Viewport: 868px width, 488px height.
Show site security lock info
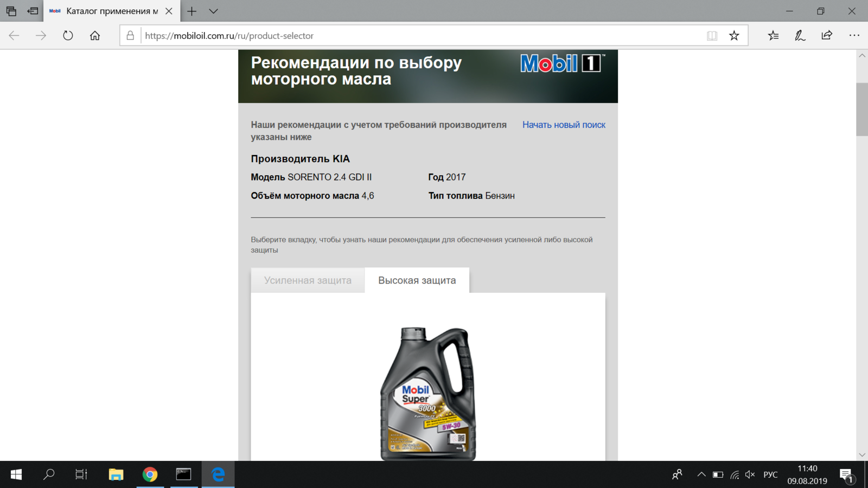(x=130, y=36)
